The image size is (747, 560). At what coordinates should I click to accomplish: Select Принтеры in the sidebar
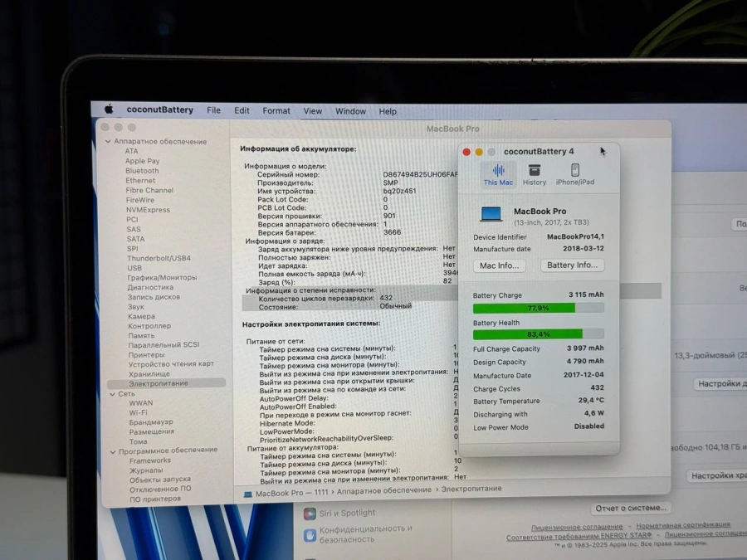click(147, 355)
